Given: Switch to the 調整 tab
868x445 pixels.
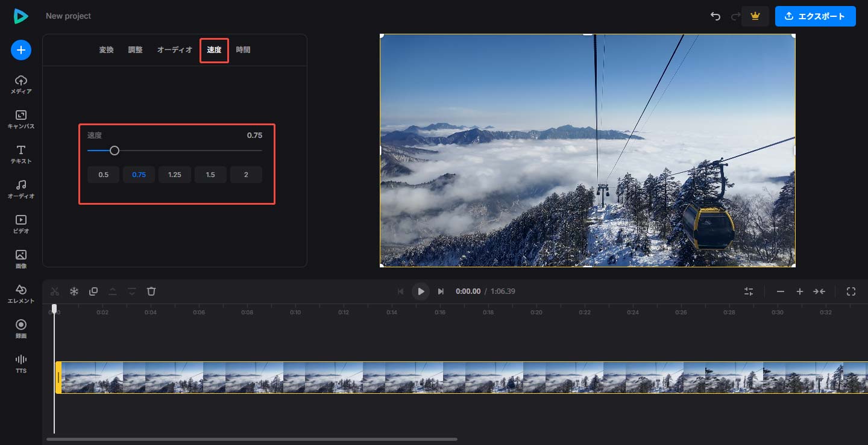Looking at the screenshot, I should pos(136,50).
